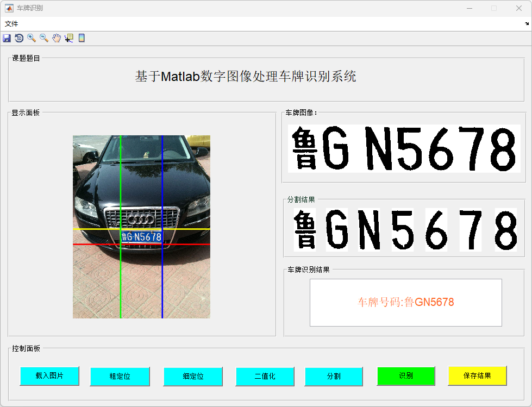This screenshot has height=407, width=532.
Task: Activate the Pan hand tool
Action: click(x=57, y=38)
